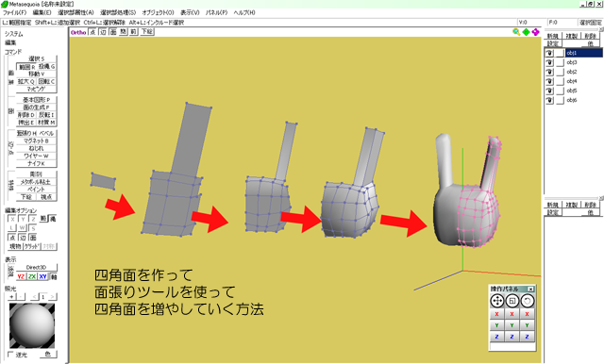The image size is (604, 364).
Task: Click the Direct3D display button
Action: [x=36, y=268]
